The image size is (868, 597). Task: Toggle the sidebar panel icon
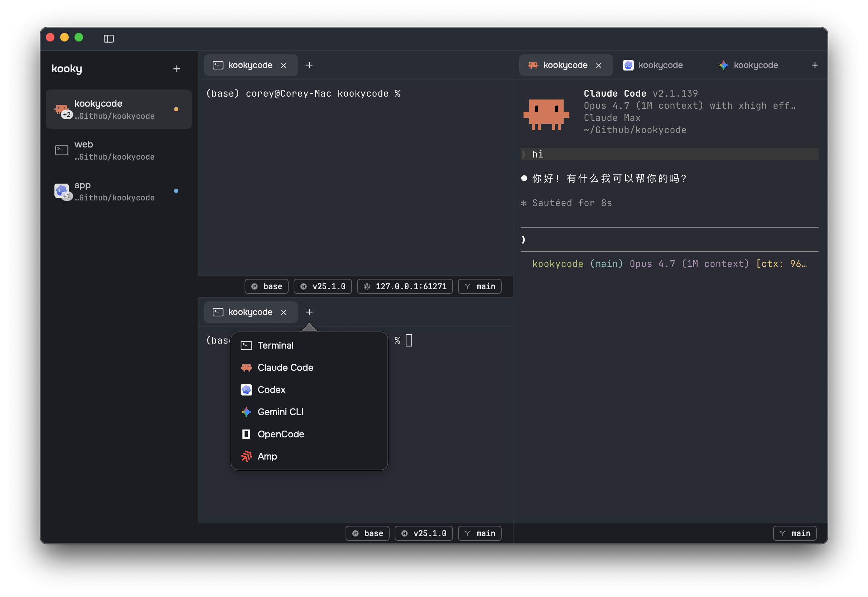coord(108,39)
